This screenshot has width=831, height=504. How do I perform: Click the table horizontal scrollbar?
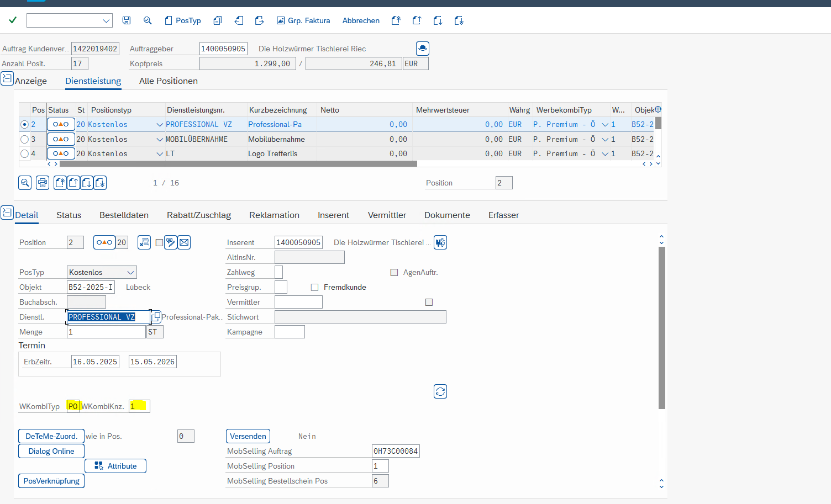click(238, 163)
